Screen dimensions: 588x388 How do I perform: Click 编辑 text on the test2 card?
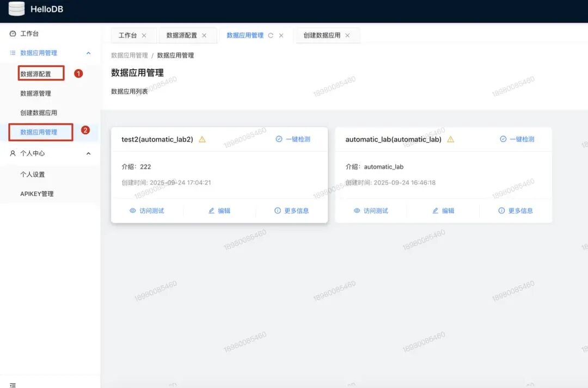click(x=224, y=211)
